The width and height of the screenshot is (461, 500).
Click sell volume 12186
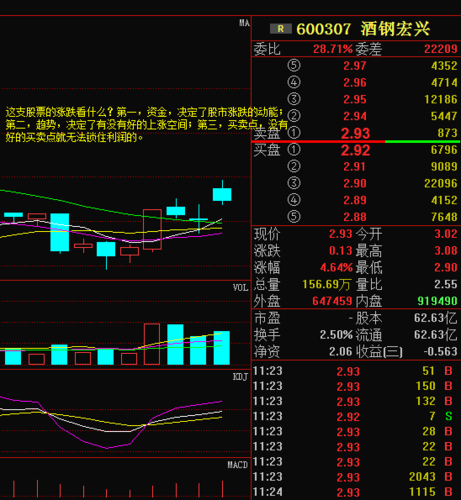pos(441,99)
